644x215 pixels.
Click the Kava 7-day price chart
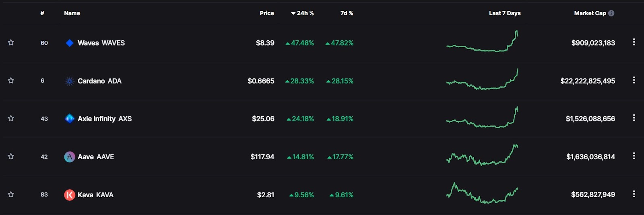(482, 194)
